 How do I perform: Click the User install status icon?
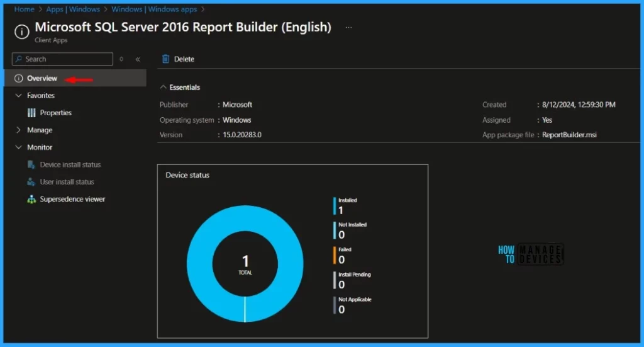pos(31,182)
